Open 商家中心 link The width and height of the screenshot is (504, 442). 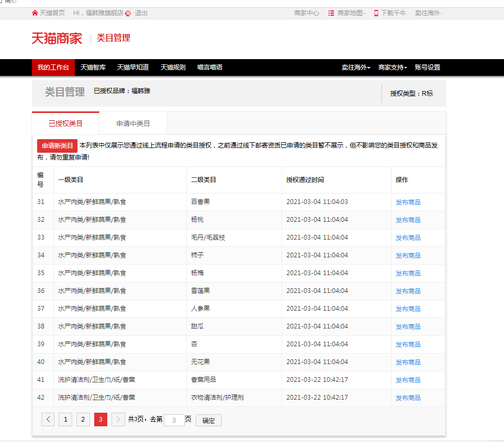point(306,13)
